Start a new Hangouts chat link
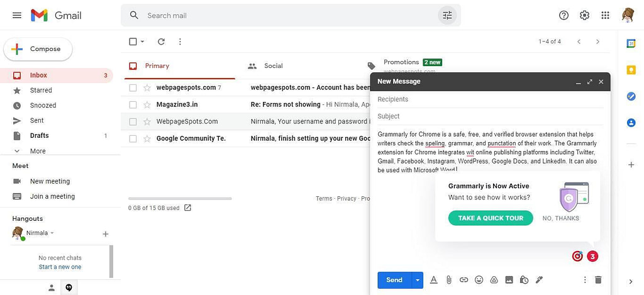 click(x=60, y=267)
